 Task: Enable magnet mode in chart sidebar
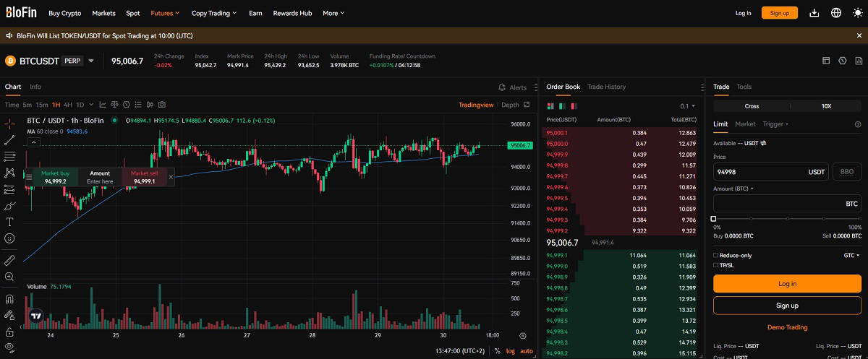(x=10, y=299)
